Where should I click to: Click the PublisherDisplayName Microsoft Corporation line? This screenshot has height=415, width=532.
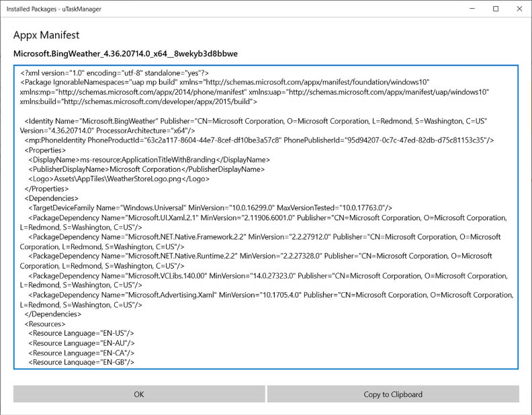[146, 169]
